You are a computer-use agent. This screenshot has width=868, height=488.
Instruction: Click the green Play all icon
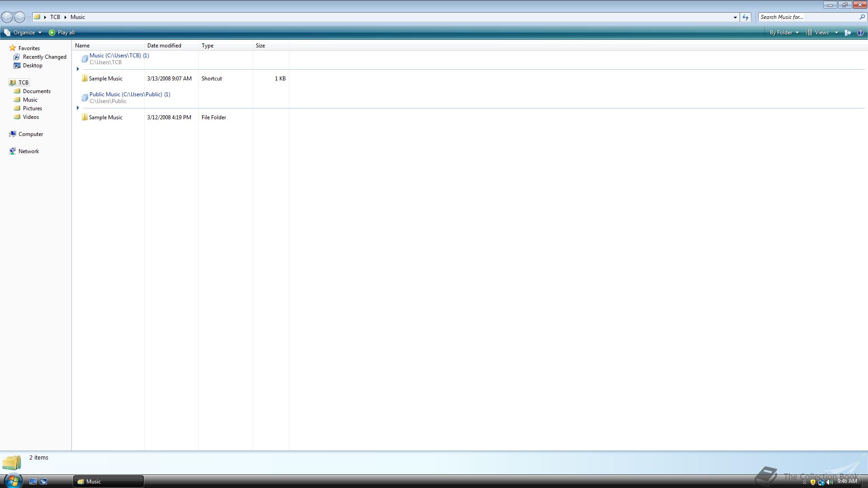point(52,33)
